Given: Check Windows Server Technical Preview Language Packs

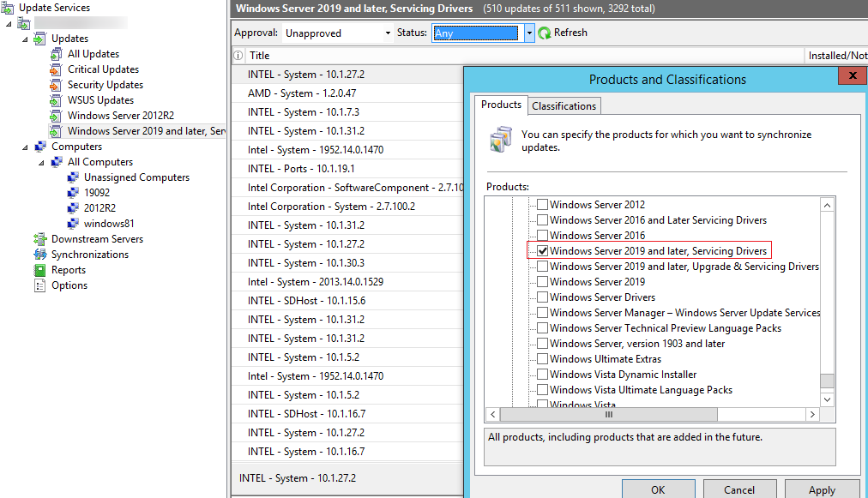Looking at the screenshot, I should 542,328.
